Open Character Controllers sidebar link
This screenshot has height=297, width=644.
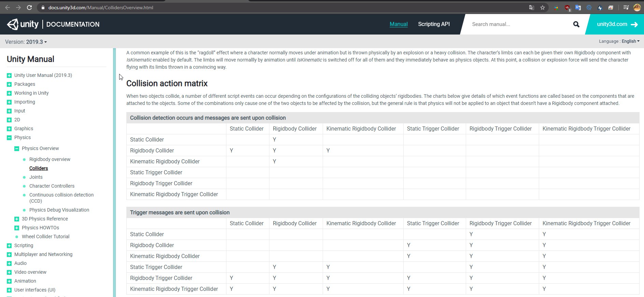click(x=52, y=186)
